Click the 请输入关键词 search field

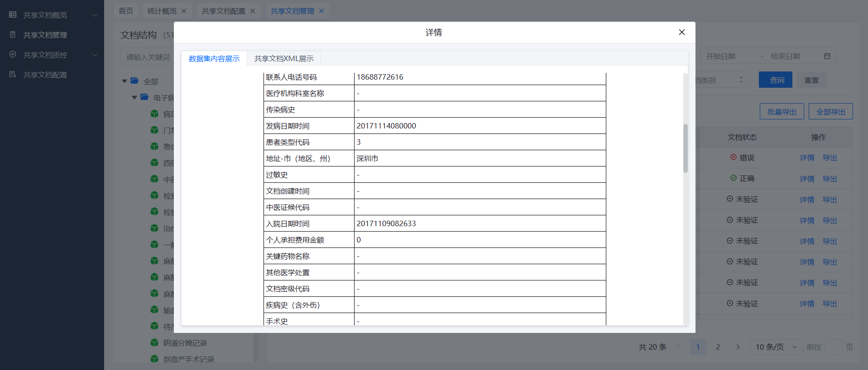point(148,57)
